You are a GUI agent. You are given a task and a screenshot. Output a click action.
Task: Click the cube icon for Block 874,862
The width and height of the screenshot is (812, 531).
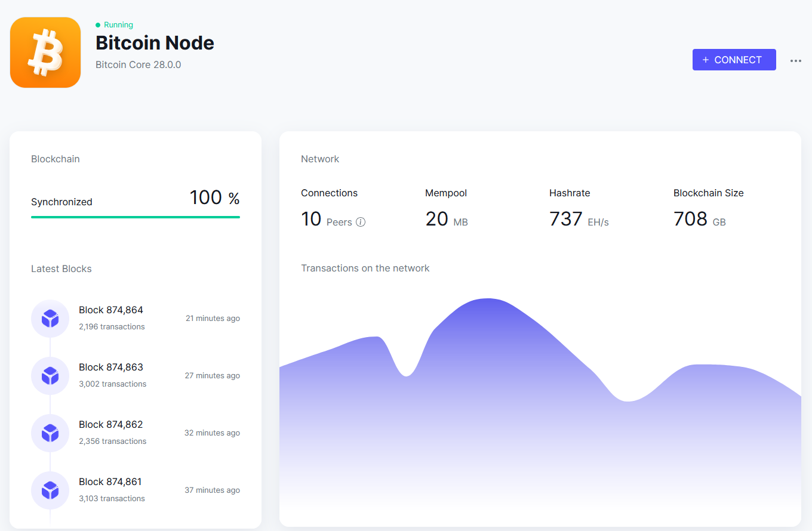[50, 433]
